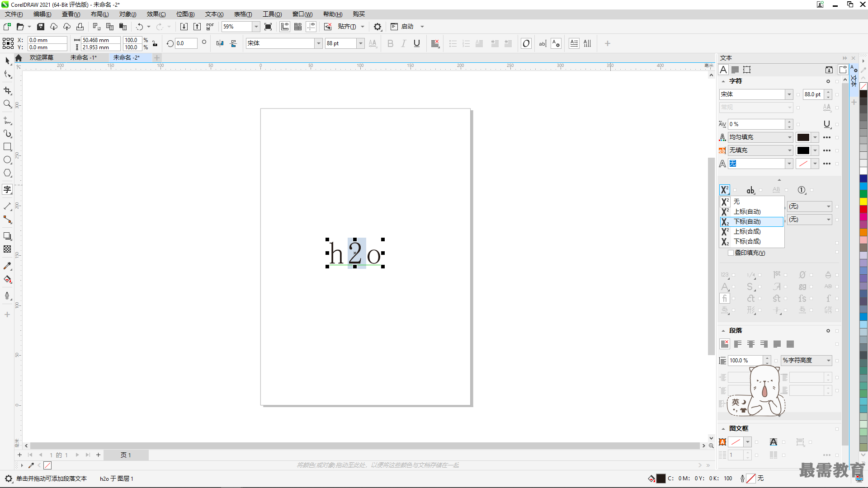This screenshot has width=868, height=488.
Task: Choose 上标(合成) option
Action: tap(751, 232)
